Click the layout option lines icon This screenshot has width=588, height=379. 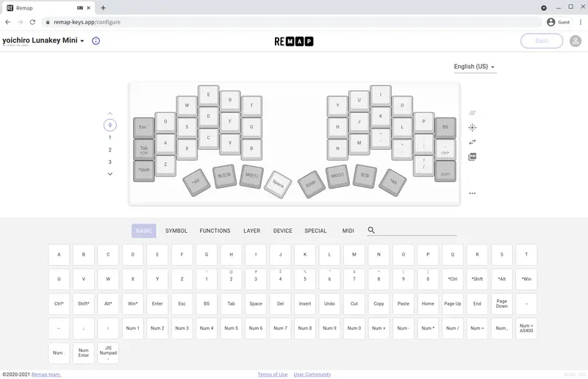click(x=472, y=113)
